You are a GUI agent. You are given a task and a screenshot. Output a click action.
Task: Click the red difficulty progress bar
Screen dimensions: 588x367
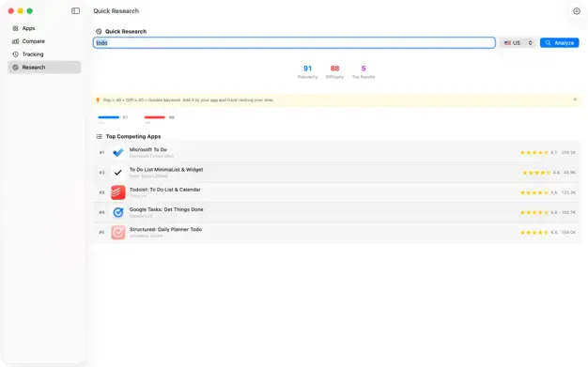pyautogui.click(x=155, y=117)
